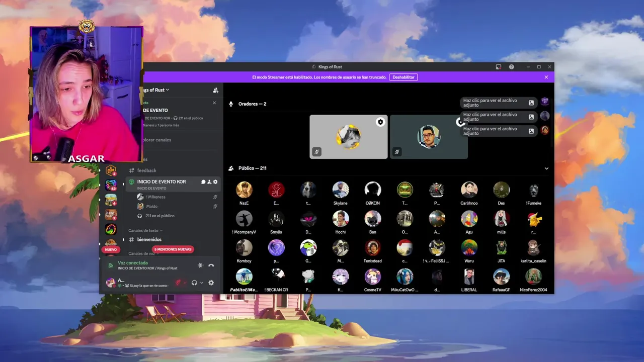Click create invite icon on INICIO DE EVENTO KOR
The image size is (644, 362).
[209, 182]
